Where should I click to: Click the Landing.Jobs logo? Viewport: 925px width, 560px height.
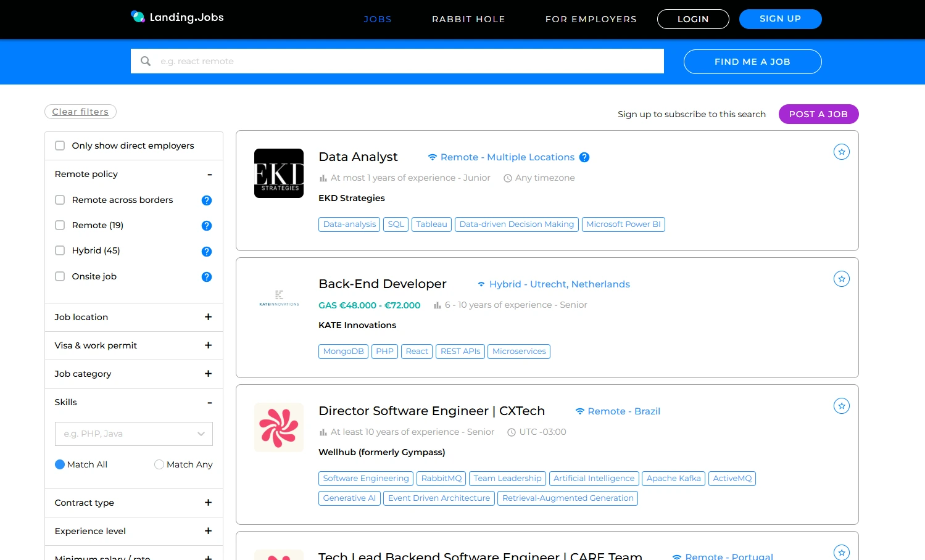tap(177, 17)
